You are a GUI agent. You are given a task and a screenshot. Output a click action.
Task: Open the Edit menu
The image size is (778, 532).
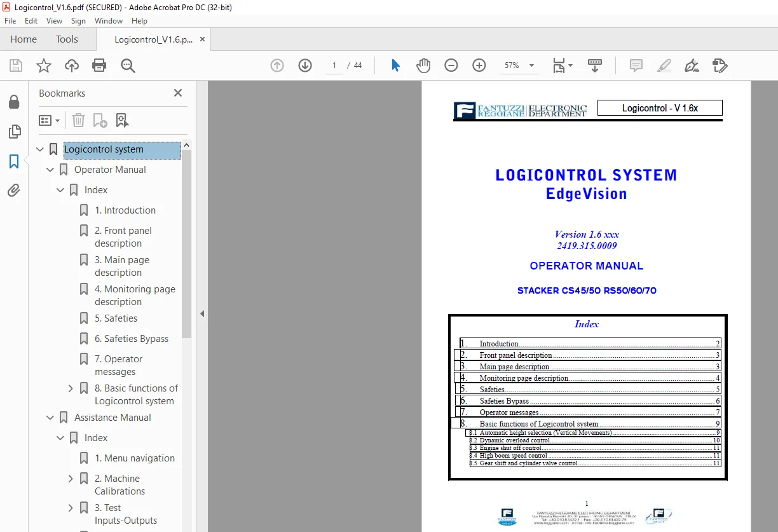point(31,21)
